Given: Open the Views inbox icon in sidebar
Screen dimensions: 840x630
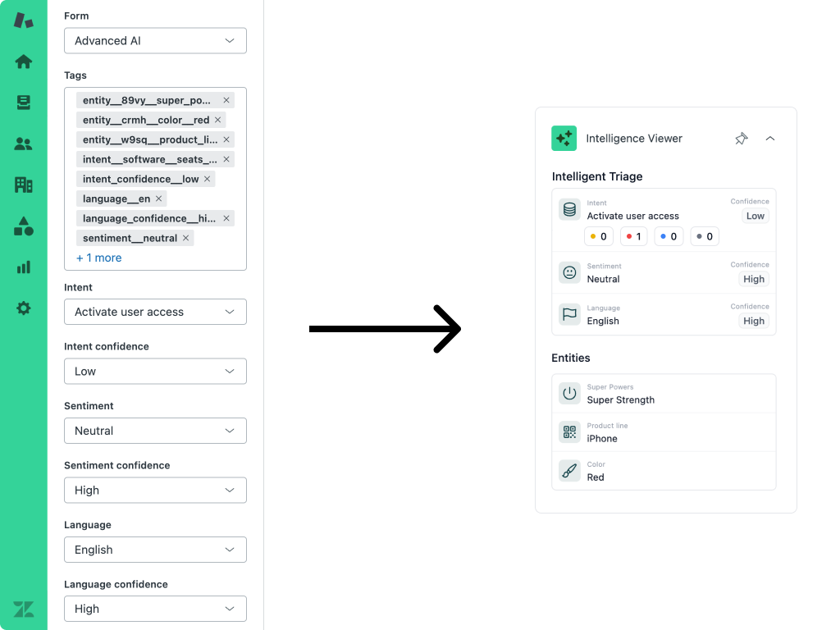Looking at the screenshot, I should click(24, 103).
